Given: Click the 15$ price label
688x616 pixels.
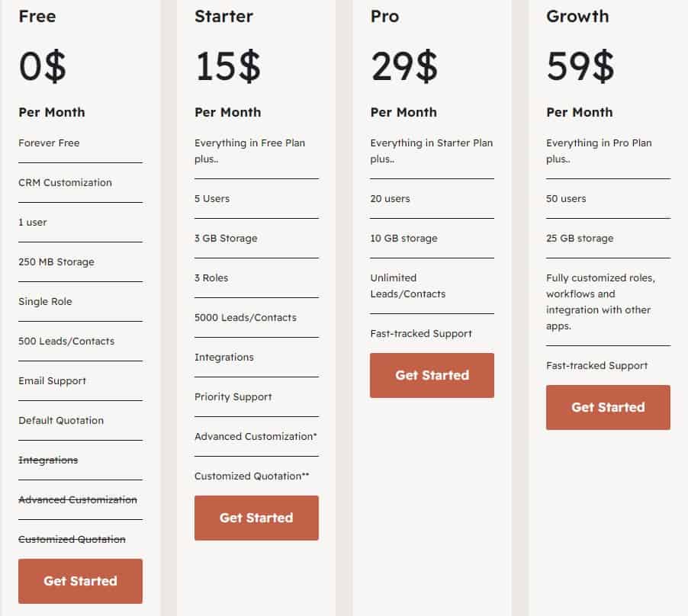Looking at the screenshot, I should tap(227, 66).
